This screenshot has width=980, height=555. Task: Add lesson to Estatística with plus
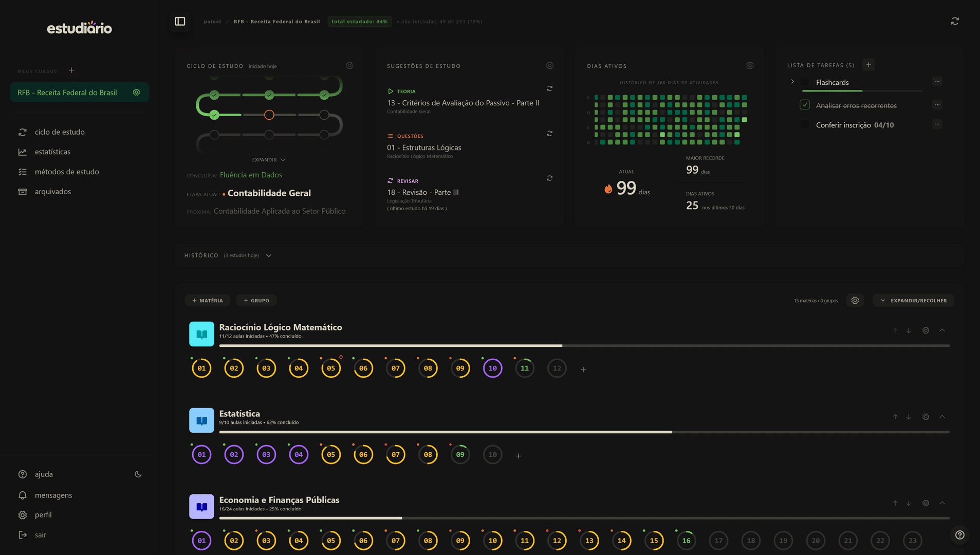[x=519, y=456]
